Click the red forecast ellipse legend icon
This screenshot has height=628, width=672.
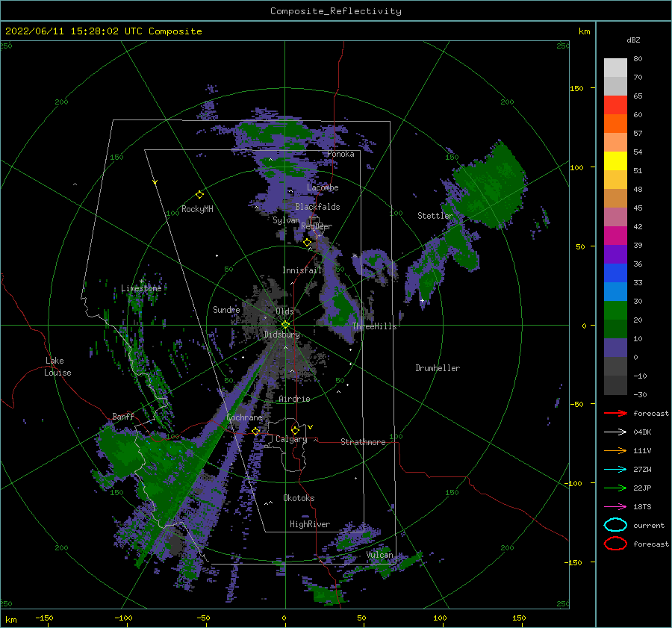coord(615,544)
